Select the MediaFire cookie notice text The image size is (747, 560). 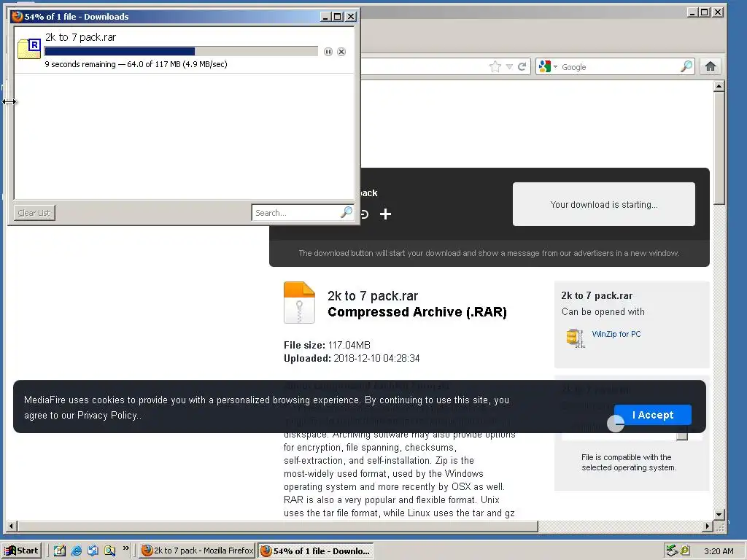tap(267, 408)
